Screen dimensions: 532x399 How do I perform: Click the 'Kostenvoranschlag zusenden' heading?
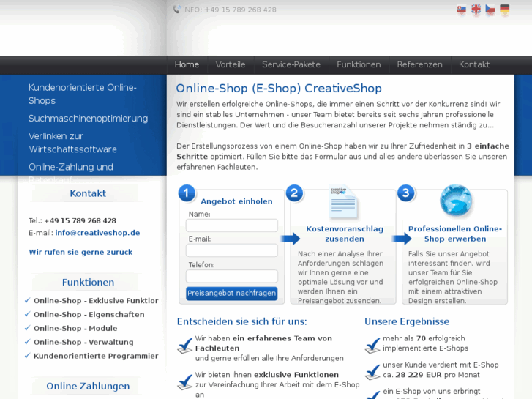(x=345, y=234)
